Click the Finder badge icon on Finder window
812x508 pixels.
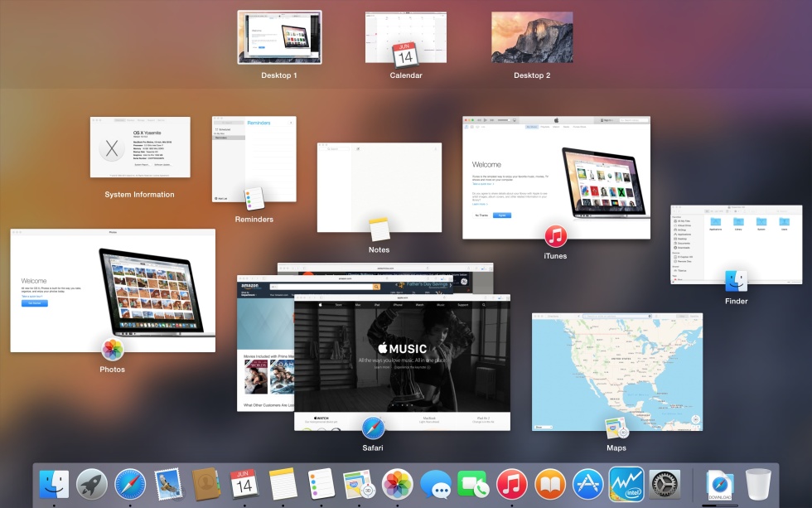[x=736, y=281]
